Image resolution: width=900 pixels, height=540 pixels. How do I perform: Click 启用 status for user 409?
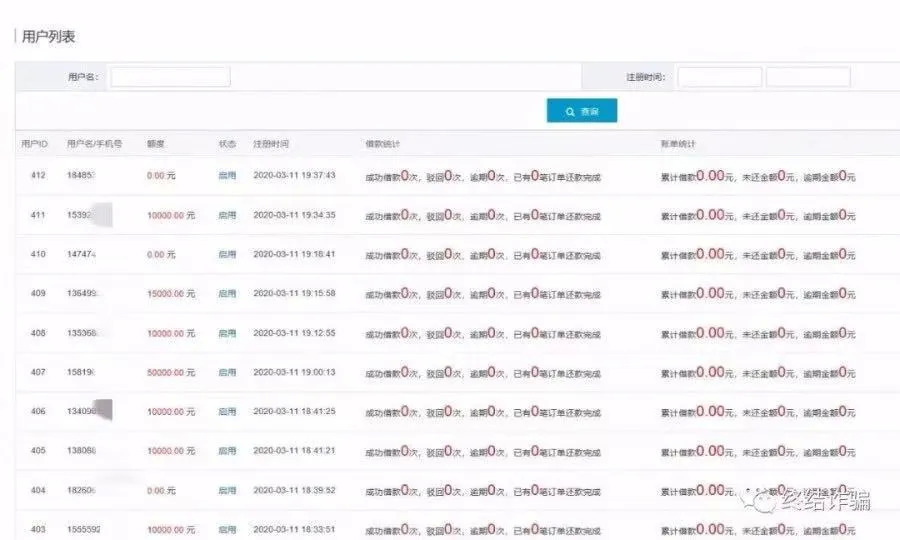(x=227, y=293)
